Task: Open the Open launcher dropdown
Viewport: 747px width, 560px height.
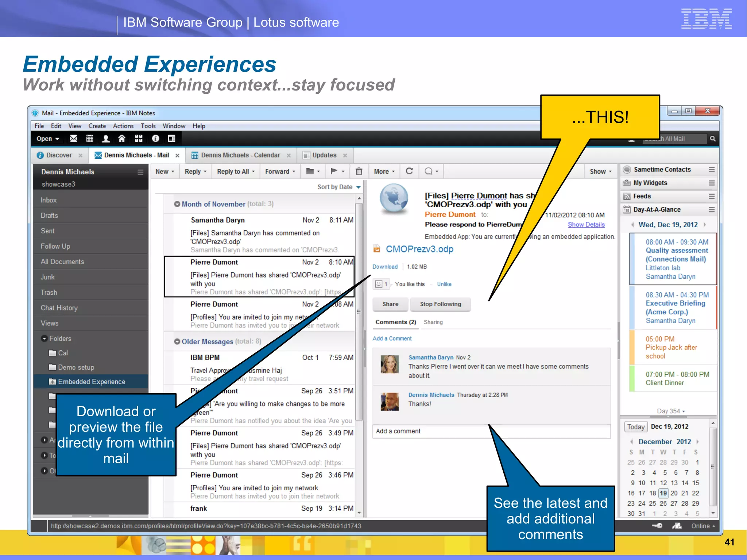Action: [48, 139]
